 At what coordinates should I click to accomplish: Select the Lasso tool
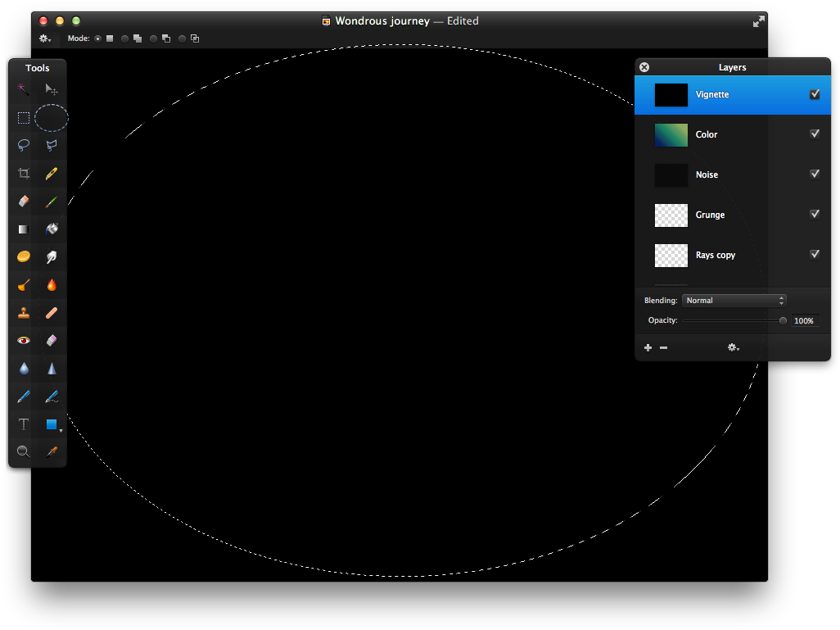point(23,146)
